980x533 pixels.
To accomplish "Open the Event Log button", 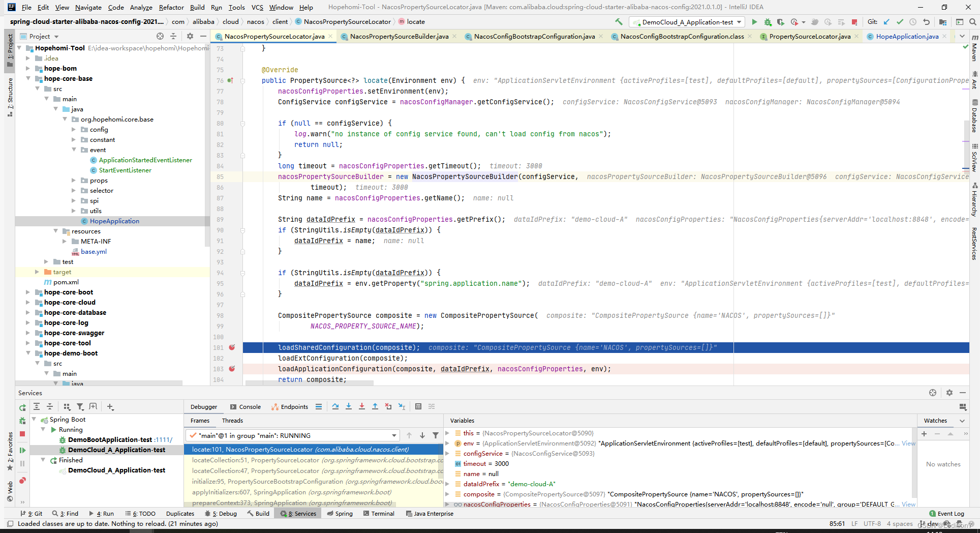I will (x=947, y=514).
